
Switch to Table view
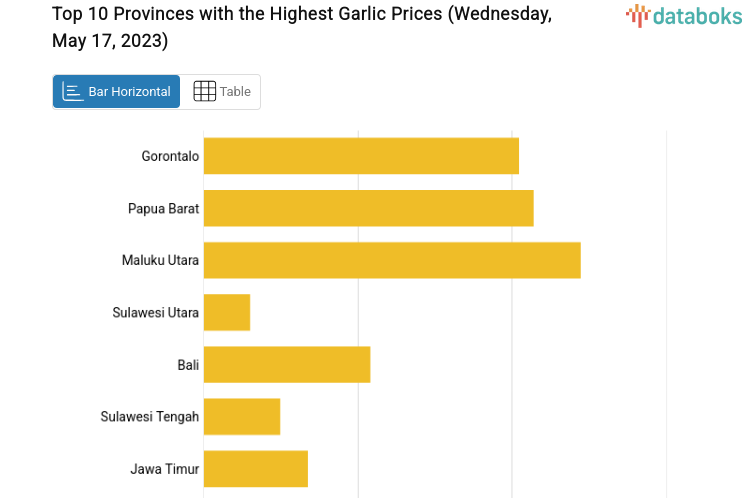point(221,92)
